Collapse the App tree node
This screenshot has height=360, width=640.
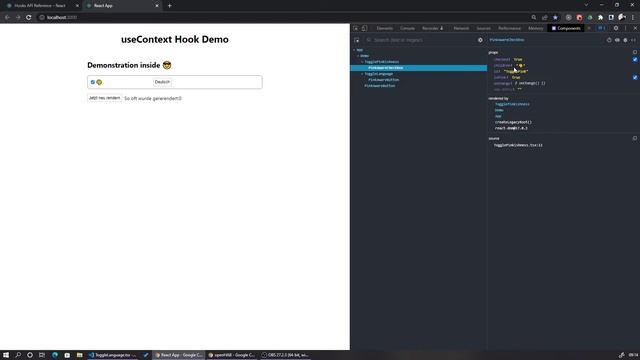(354, 50)
